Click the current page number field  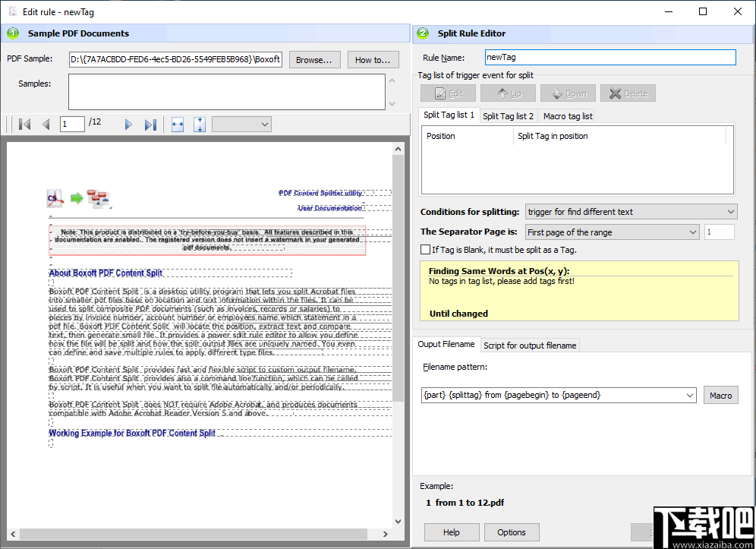tap(72, 124)
